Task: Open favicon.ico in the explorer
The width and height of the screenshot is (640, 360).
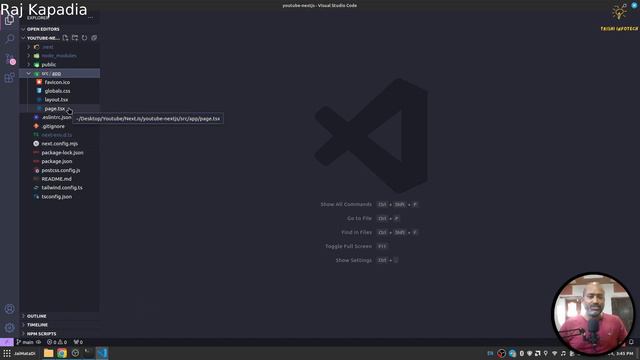Action: coord(60,82)
